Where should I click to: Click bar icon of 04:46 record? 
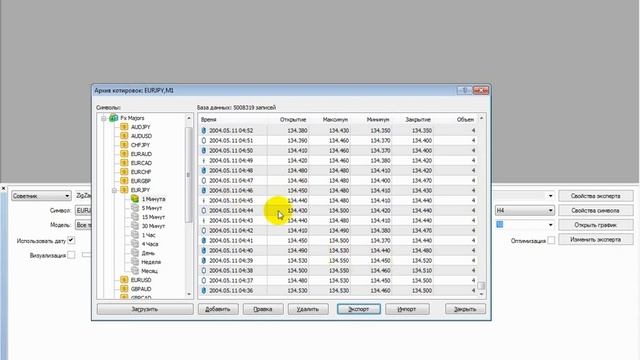(x=204, y=191)
